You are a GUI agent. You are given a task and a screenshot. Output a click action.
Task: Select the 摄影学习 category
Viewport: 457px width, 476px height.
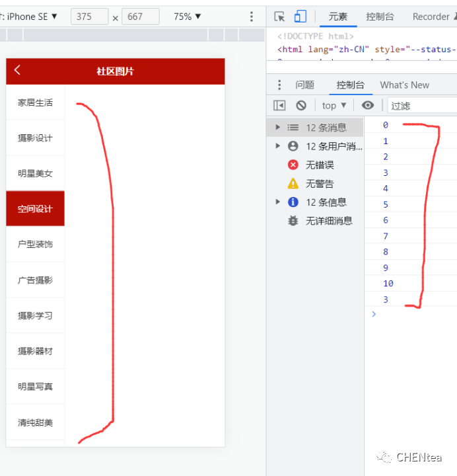(x=35, y=315)
